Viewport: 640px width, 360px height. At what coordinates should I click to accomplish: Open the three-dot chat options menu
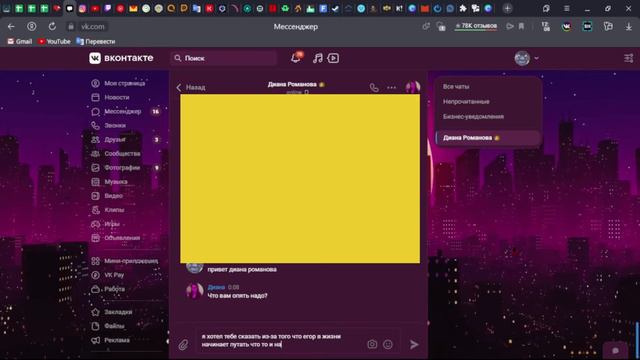pyautogui.click(x=391, y=87)
